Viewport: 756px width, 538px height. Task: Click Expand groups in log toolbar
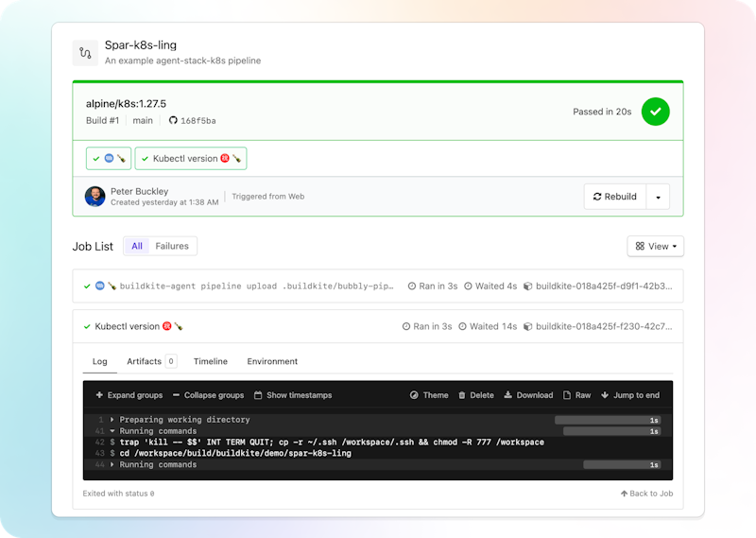[x=129, y=395]
